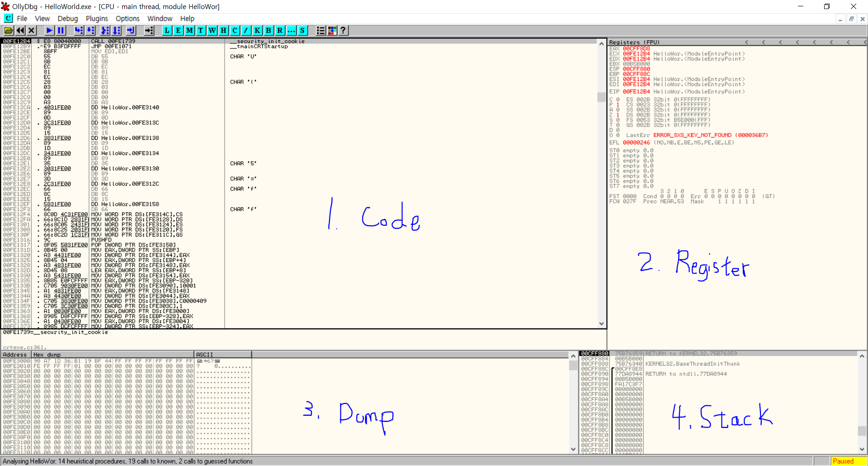The height and width of the screenshot is (466, 868).
Task: Click the stack pane scroll up arrow
Action: [862, 356]
